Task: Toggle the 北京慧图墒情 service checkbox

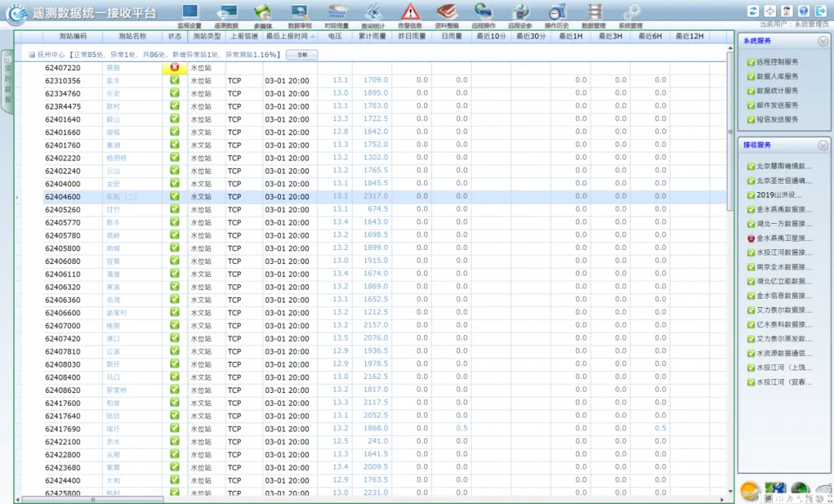Action: click(x=751, y=167)
